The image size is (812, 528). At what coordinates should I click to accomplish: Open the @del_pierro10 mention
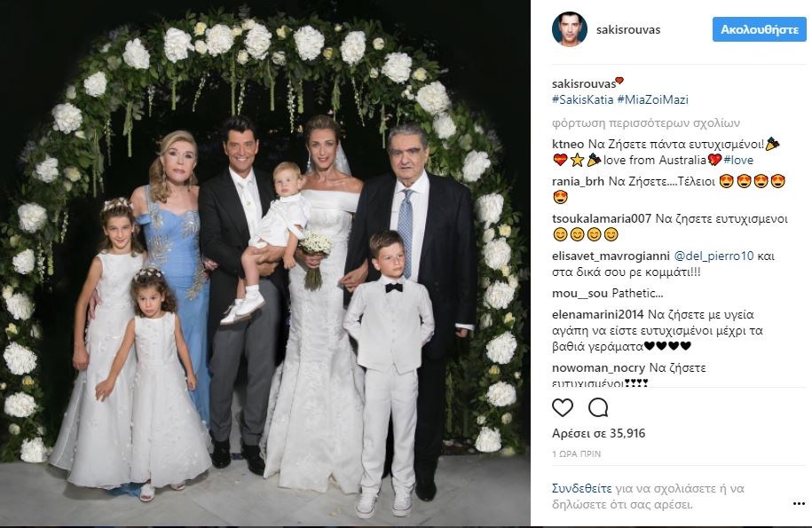(x=713, y=256)
